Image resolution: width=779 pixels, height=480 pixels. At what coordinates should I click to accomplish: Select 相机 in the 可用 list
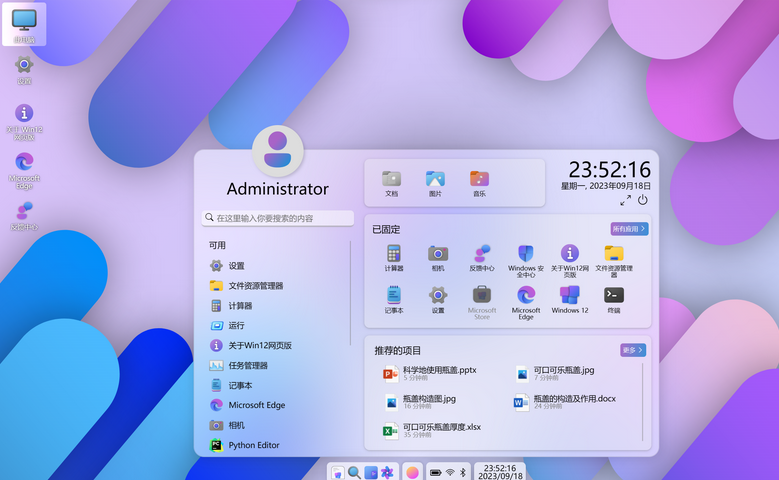pos(277,425)
